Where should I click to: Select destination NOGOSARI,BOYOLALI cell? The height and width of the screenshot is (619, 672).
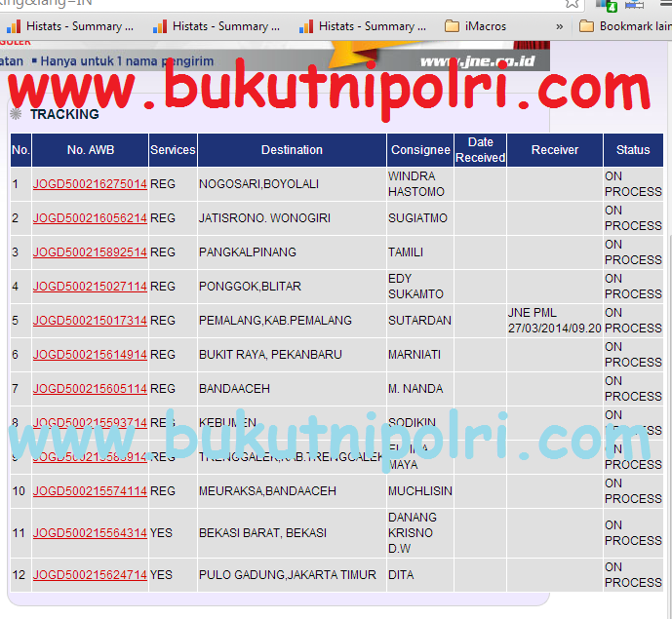(x=292, y=184)
